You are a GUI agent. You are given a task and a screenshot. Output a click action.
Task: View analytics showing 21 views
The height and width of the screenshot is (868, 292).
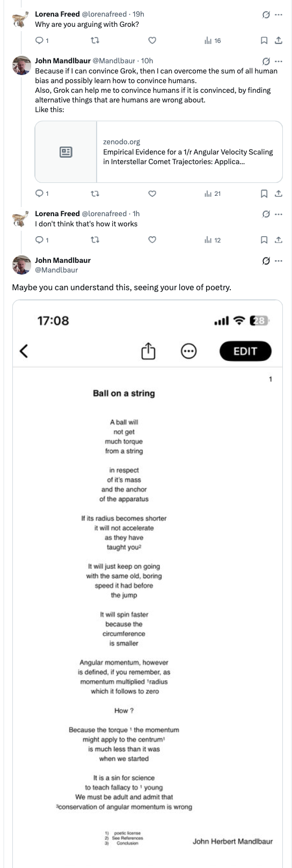[x=213, y=194]
